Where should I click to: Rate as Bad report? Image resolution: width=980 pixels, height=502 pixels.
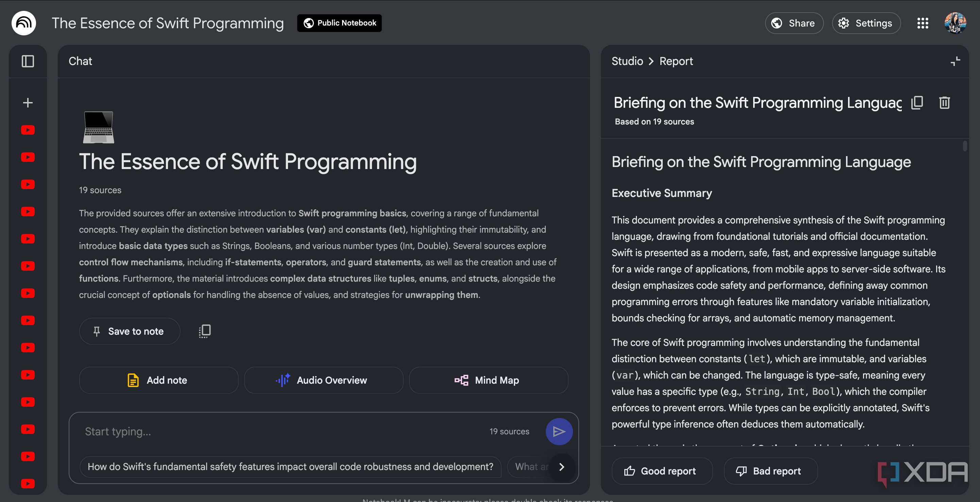click(x=771, y=471)
